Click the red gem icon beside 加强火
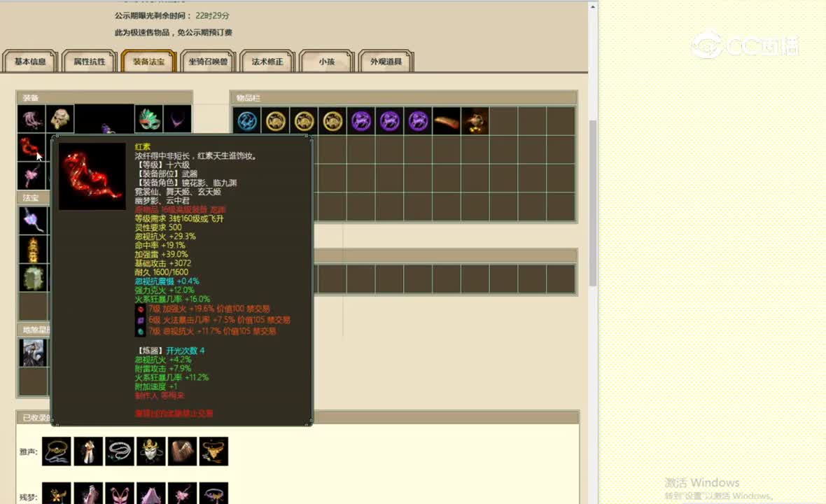826x504 pixels. (140, 309)
